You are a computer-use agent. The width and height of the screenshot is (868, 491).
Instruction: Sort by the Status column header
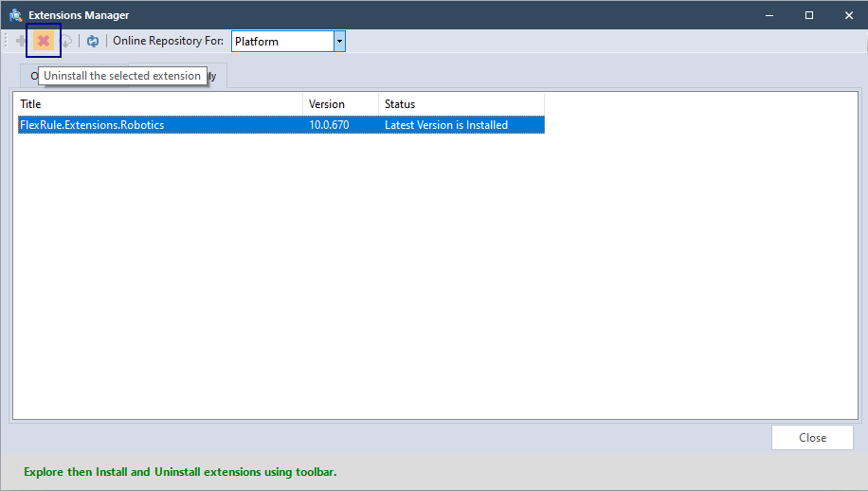click(x=461, y=104)
